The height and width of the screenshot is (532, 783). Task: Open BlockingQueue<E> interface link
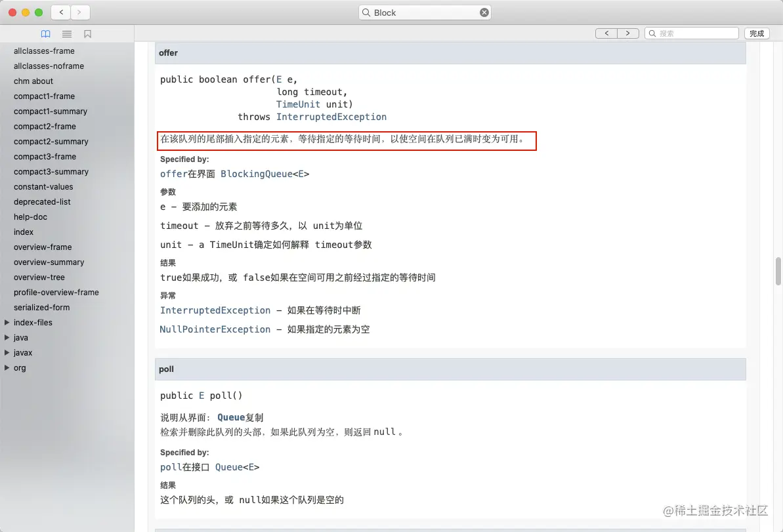(x=265, y=174)
